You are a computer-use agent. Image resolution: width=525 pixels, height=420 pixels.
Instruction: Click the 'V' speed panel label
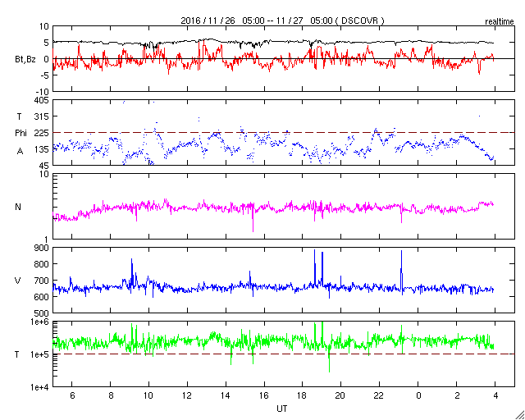[x=18, y=281]
